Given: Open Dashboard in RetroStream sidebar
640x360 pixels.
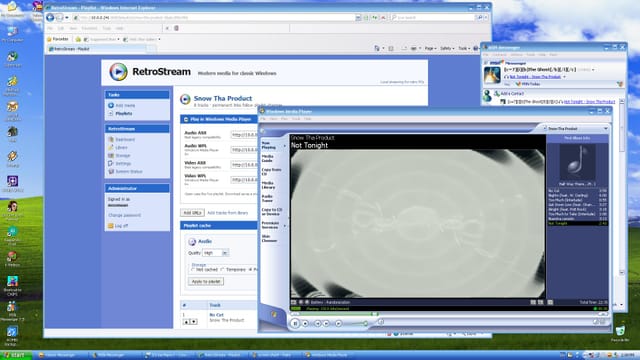Looking at the screenshot, I should pos(125,140).
